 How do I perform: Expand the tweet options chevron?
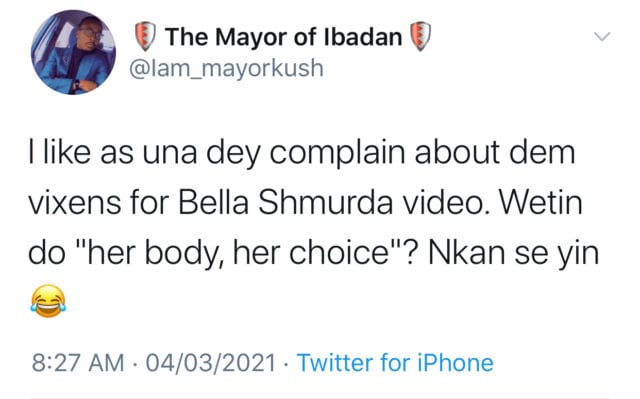click(602, 37)
